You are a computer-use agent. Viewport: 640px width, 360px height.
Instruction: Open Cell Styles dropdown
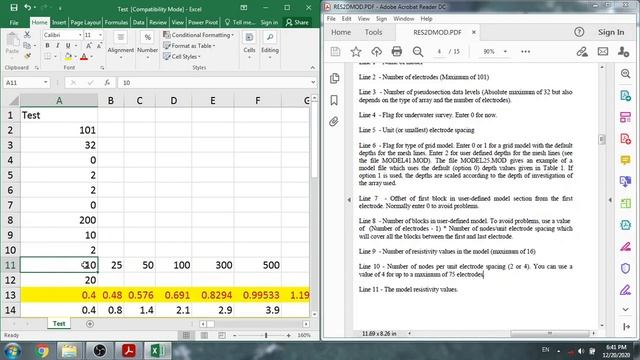pyautogui.click(x=182, y=56)
